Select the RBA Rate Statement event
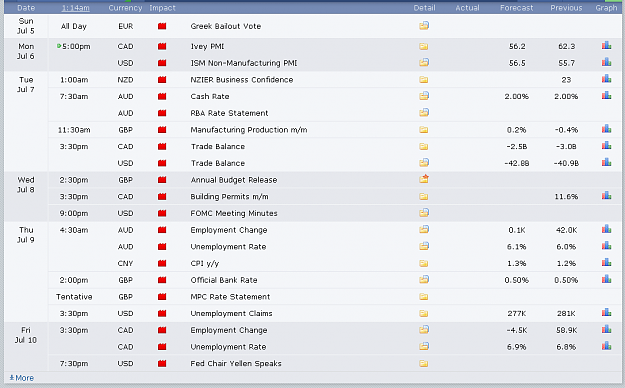The image size is (625, 388). [x=229, y=113]
